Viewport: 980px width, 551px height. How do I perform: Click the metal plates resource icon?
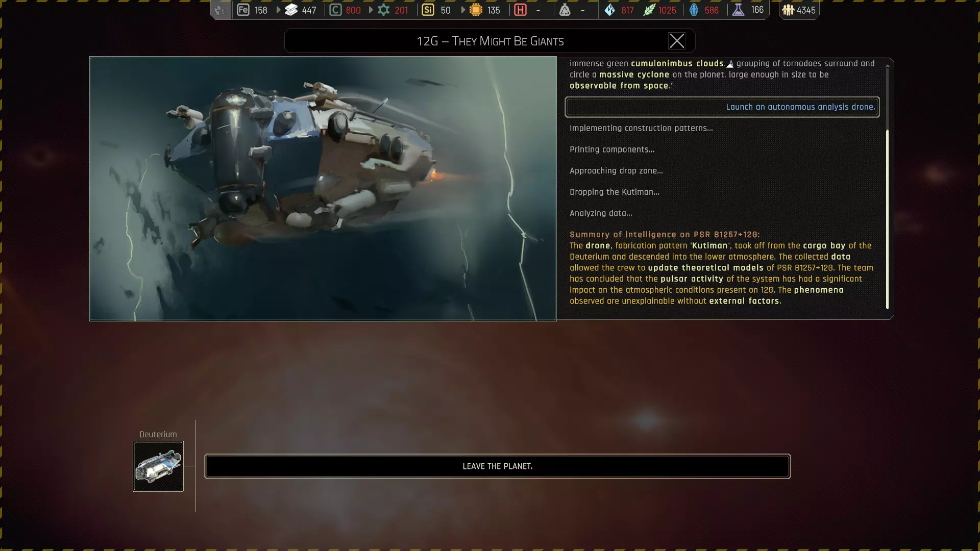click(x=291, y=10)
